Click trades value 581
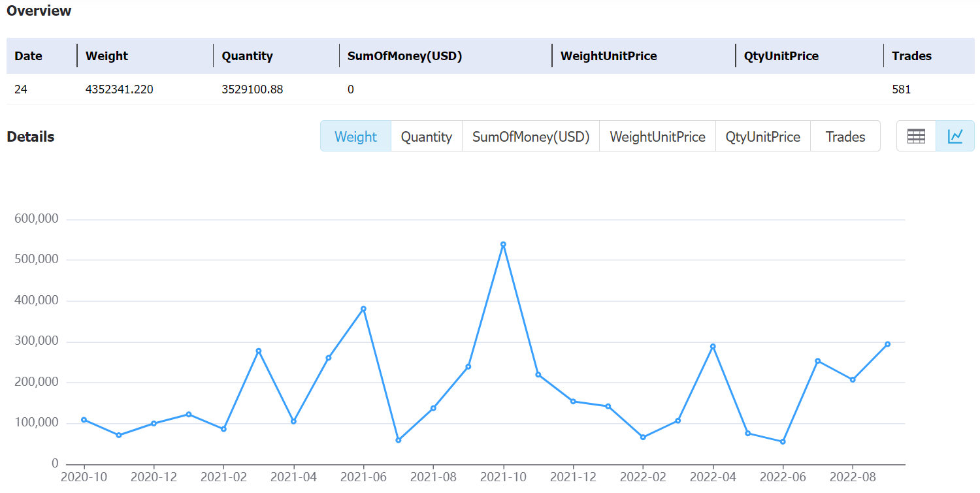Image resolution: width=980 pixels, height=493 pixels. 902,89
